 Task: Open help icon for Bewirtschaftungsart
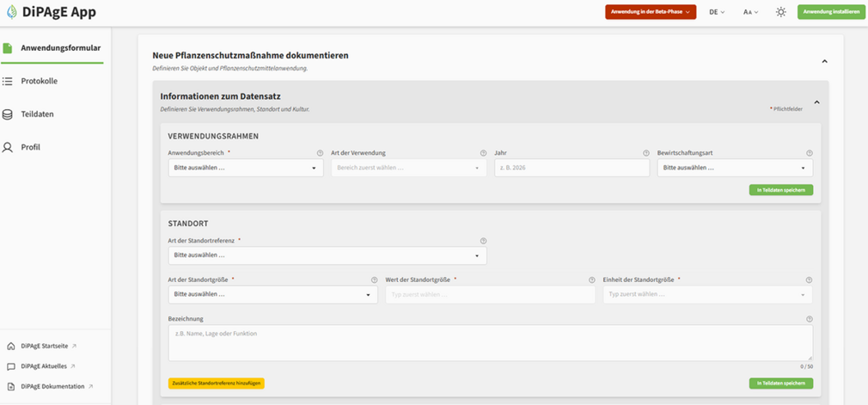[810, 153]
